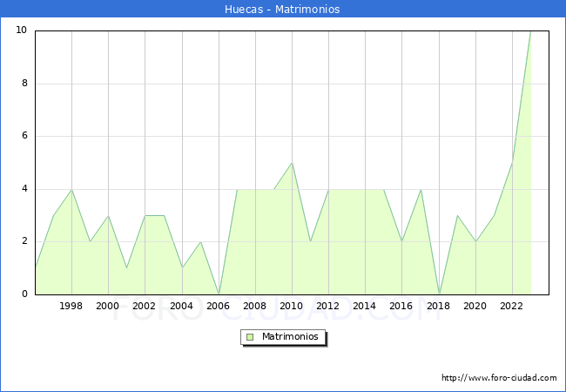Click the 2020 year label

pos(475,307)
